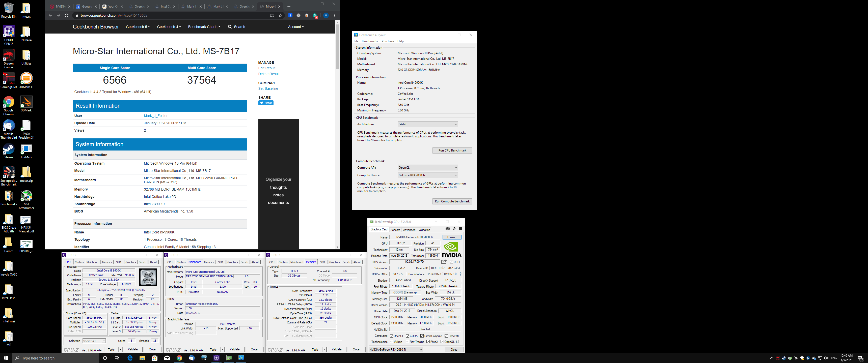Click the Run CPU Benchmark button

[452, 150]
